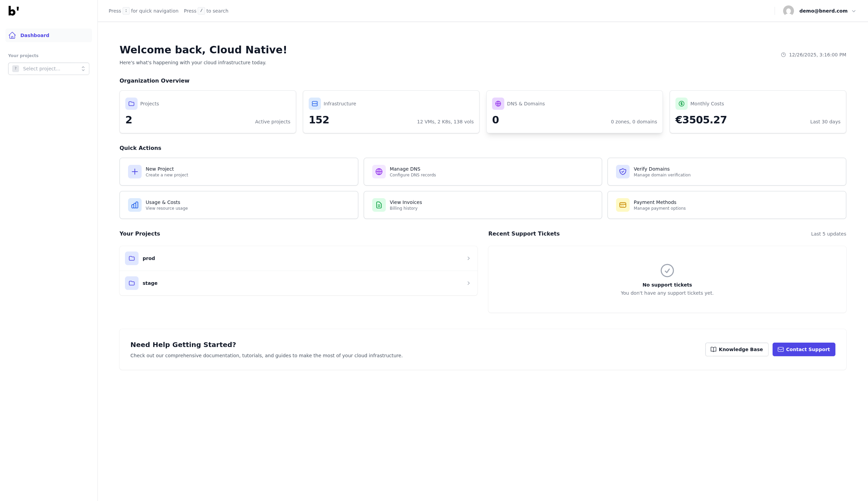Select Dashboard in the sidebar
The width and height of the screenshot is (868, 501).
[35, 35]
